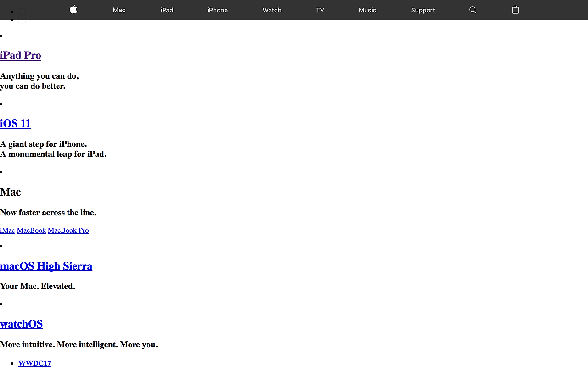This screenshot has height=368, width=588.
Task: Open the shopping bag icon
Action: (x=515, y=10)
